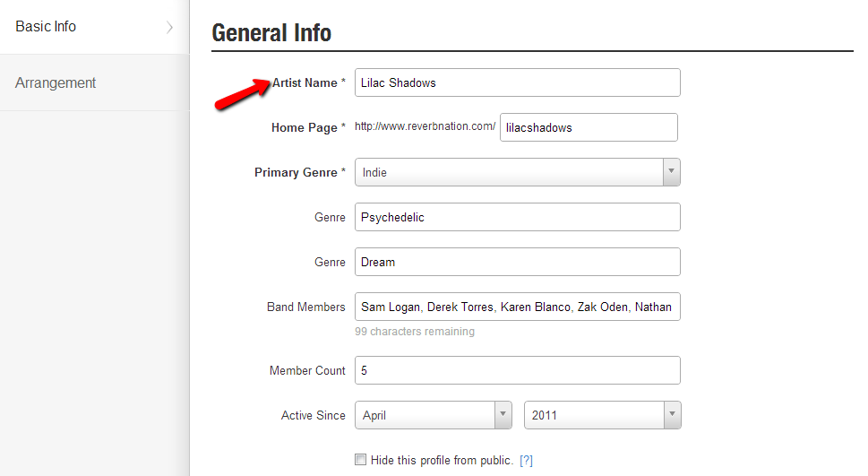
Task: Click the Hide this profile from public label
Action: click(442, 461)
